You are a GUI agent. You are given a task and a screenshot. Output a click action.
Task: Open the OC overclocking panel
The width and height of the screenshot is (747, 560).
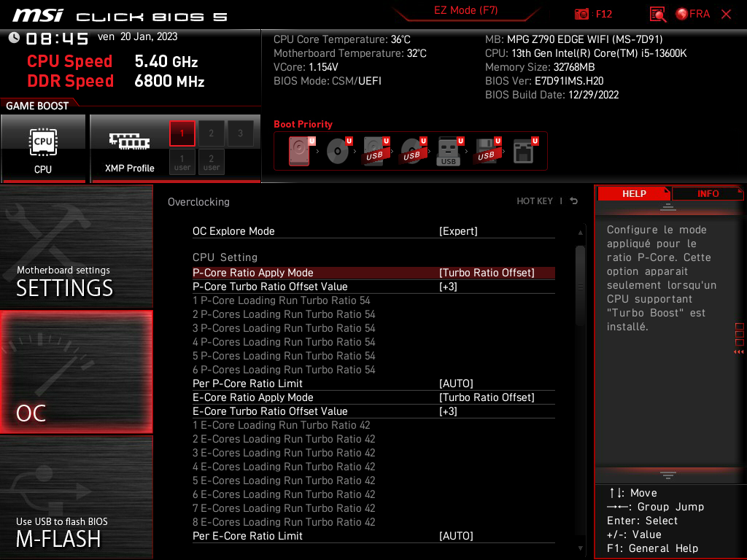(76, 372)
